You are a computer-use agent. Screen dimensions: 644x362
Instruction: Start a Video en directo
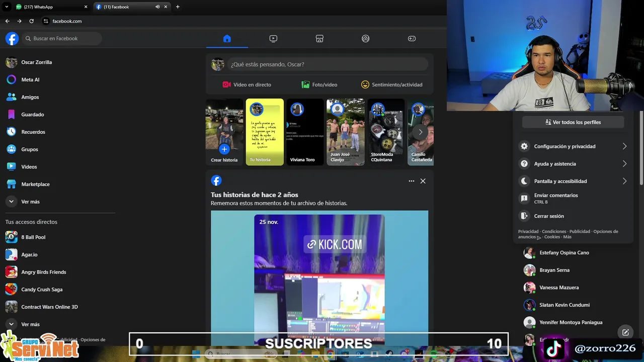[247, 84]
